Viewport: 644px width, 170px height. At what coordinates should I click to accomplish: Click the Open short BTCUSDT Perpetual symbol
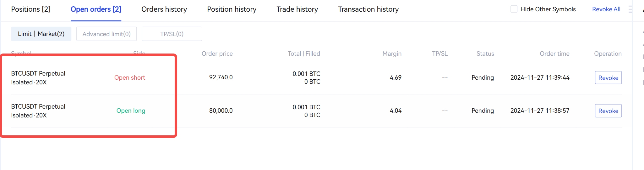tap(38, 74)
